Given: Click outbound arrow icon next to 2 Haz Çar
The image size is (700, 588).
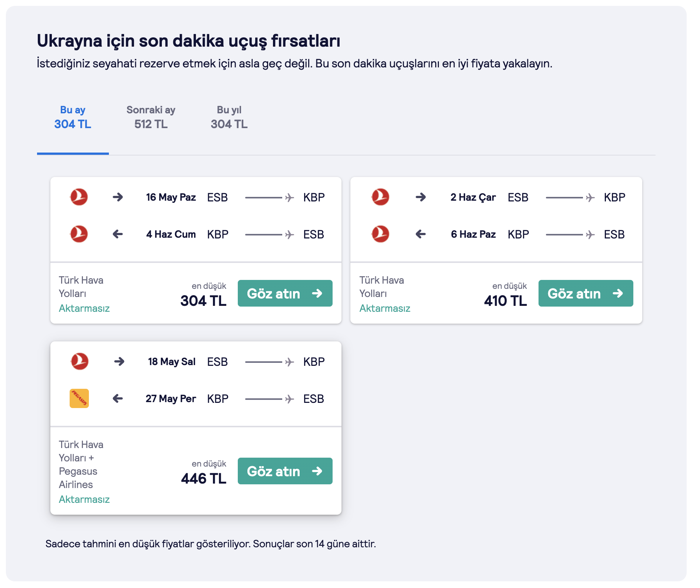Looking at the screenshot, I should [x=421, y=197].
